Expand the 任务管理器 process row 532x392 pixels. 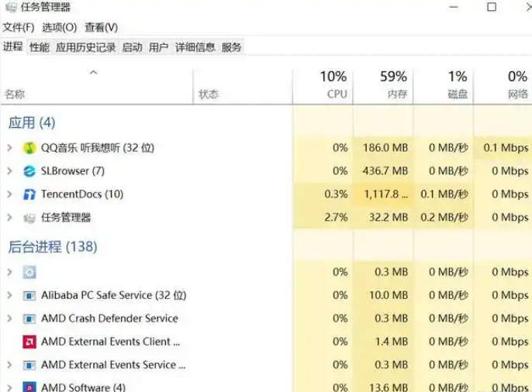[x=9, y=217]
